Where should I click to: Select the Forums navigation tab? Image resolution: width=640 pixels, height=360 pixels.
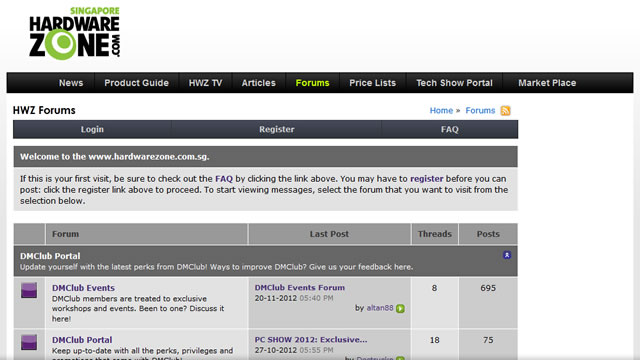coord(312,83)
